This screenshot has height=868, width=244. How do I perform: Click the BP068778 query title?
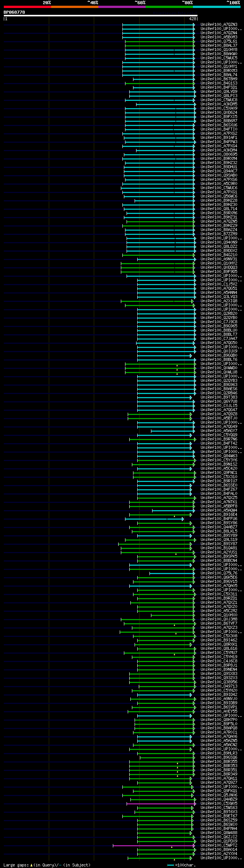tap(14, 12)
